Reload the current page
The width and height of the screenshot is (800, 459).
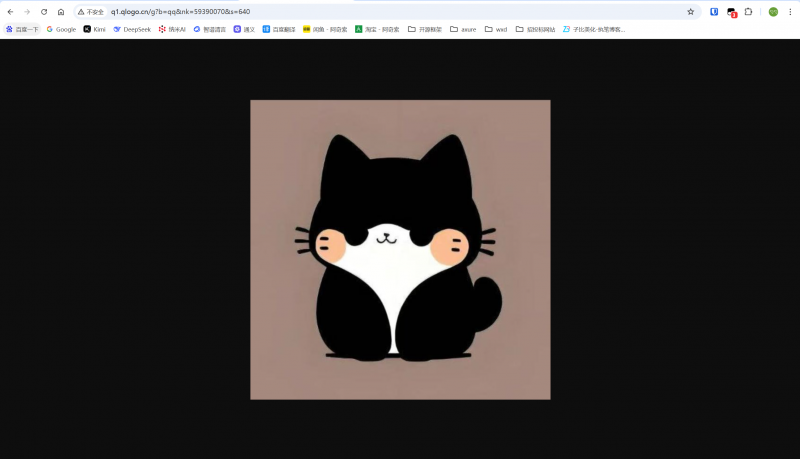44,12
